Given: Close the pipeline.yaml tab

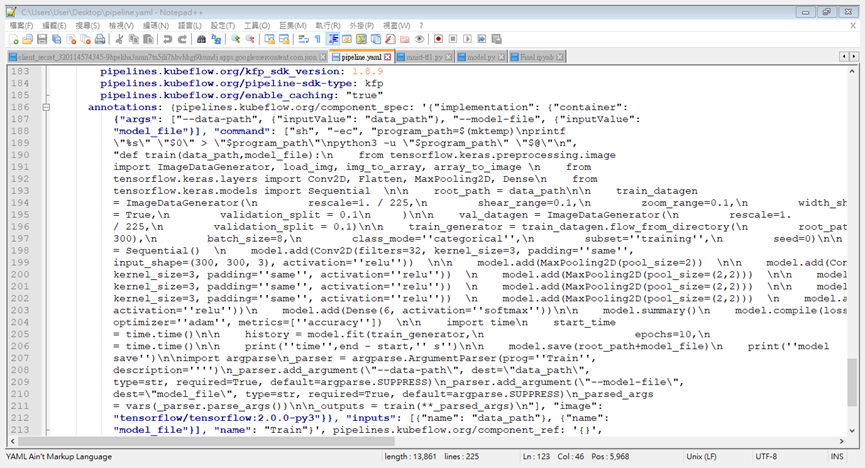Looking at the screenshot, I should (x=388, y=57).
